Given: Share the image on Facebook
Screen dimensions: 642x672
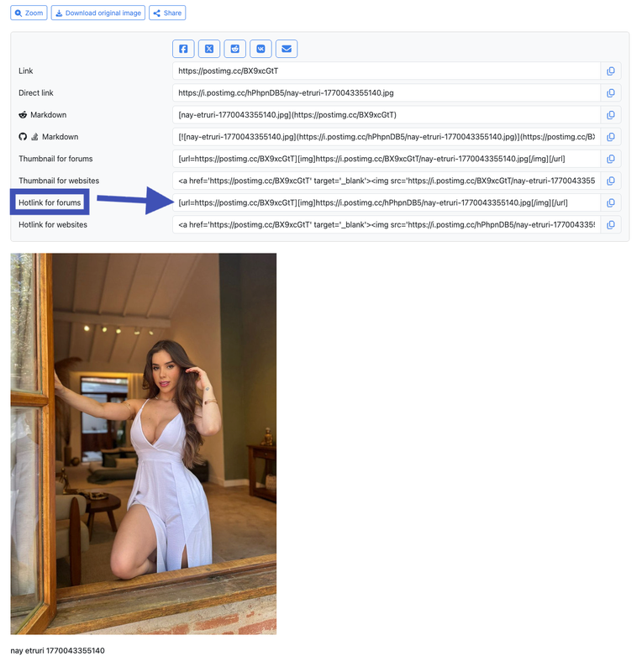Looking at the screenshot, I should (x=183, y=49).
